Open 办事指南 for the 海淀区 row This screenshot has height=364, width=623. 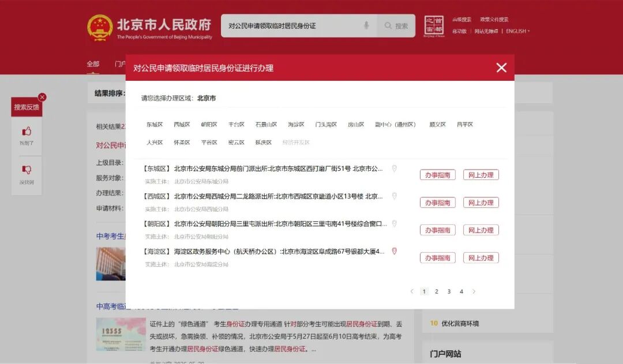coord(437,258)
